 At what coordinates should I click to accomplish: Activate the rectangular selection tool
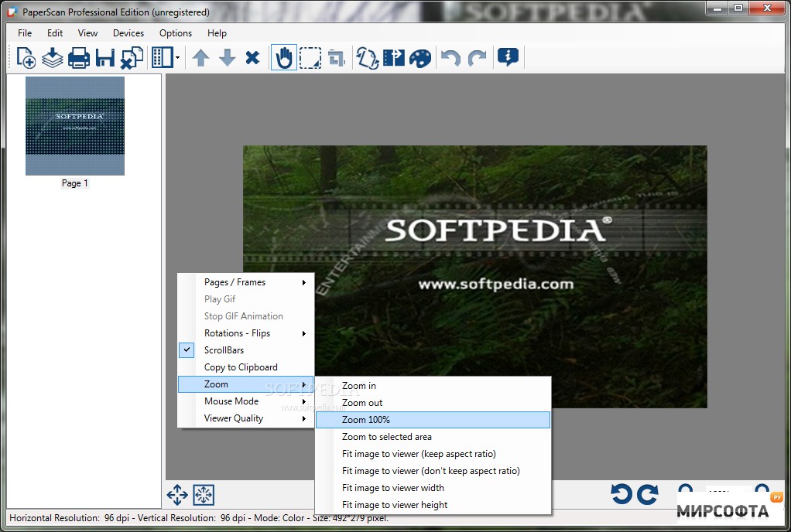click(x=310, y=56)
